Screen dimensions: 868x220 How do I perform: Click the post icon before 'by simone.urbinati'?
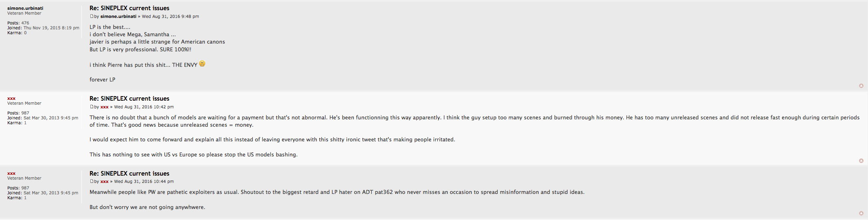point(92,16)
